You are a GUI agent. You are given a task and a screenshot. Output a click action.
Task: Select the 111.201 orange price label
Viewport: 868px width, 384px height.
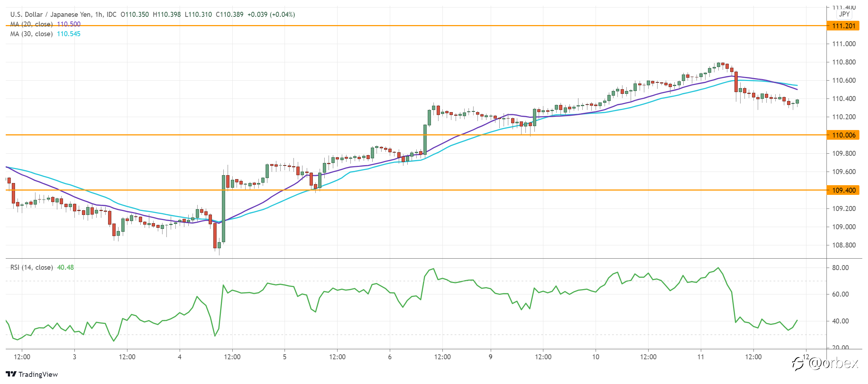tap(843, 26)
